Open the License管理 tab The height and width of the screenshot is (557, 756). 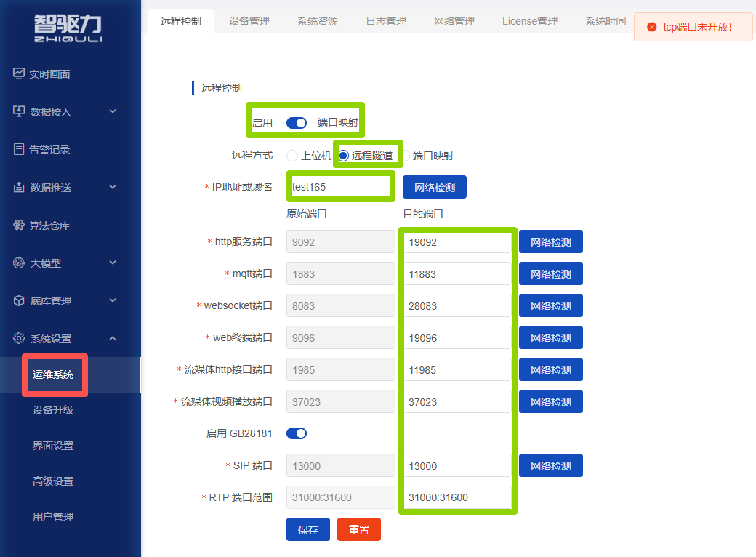tap(530, 21)
